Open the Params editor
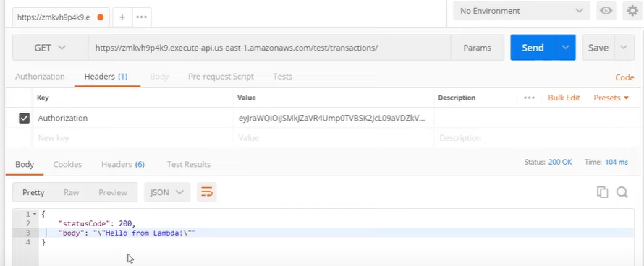 click(x=478, y=48)
